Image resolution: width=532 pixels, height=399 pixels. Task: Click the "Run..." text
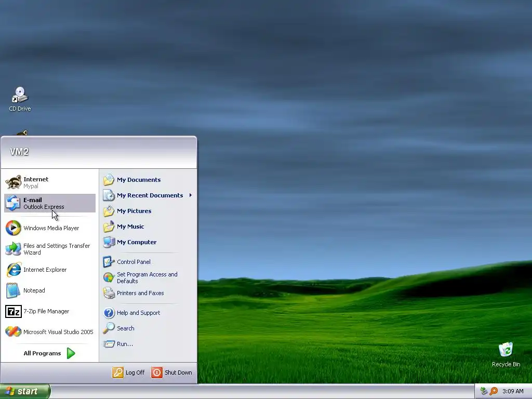pos(125,344)
